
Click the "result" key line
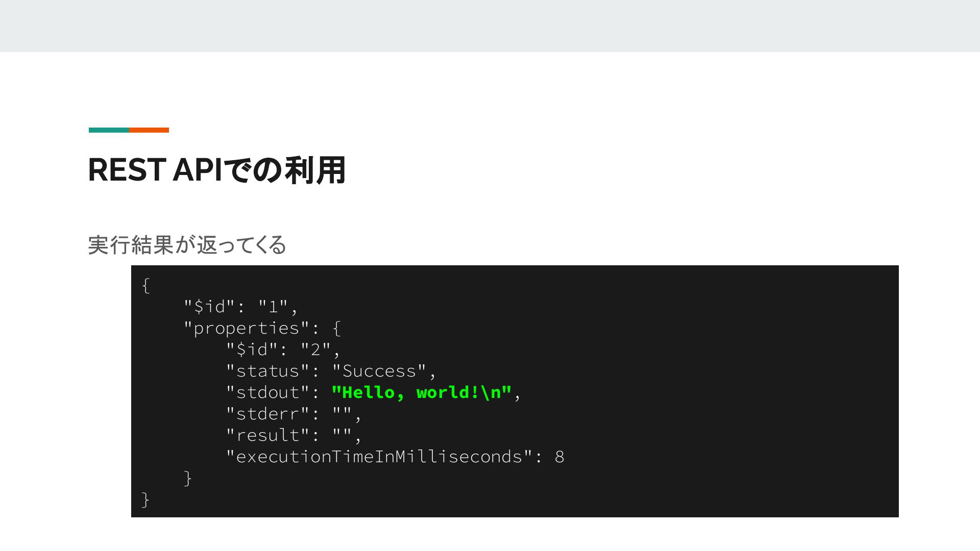pyautogui.click(x=294, y=435)
